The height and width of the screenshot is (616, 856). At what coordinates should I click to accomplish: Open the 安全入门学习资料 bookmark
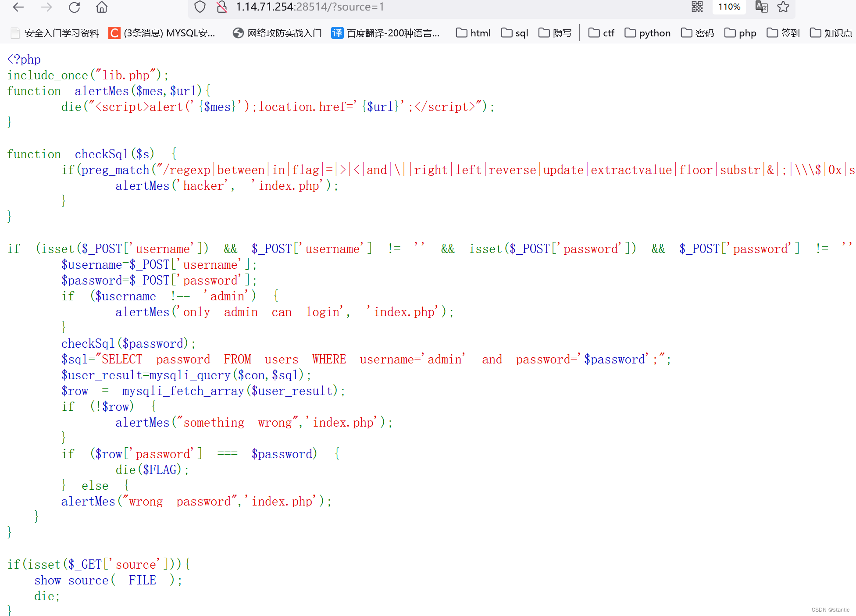point(55,33)
